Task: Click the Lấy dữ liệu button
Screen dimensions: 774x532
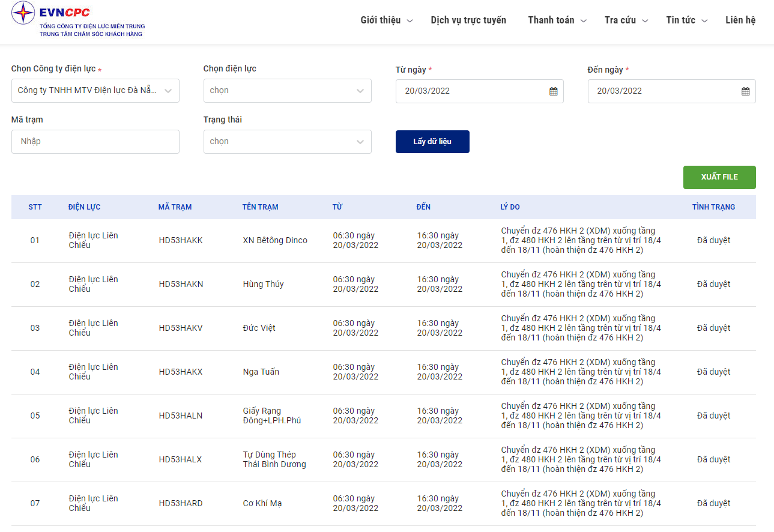Action: pyautogui.click(x=432, y=142)
